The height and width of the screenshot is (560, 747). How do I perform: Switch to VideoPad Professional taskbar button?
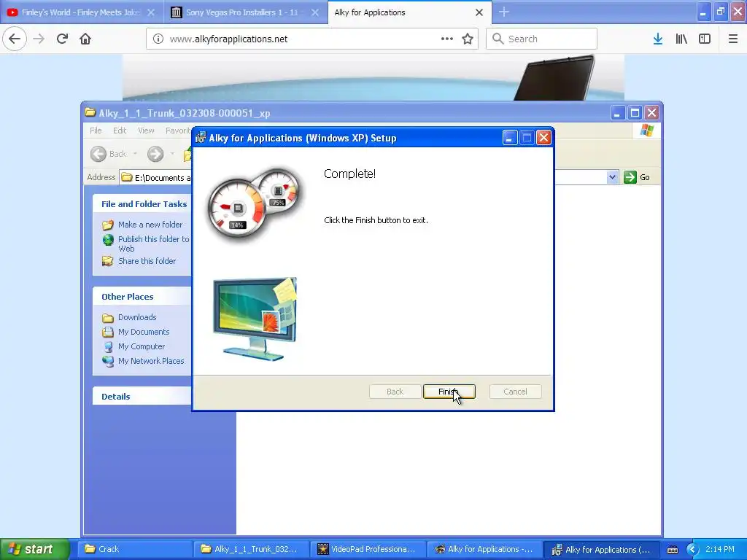(368, 549)
